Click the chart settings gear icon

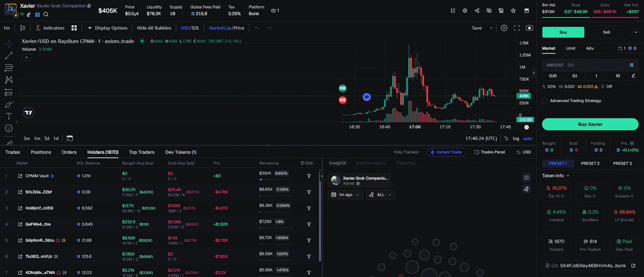[504, 28]
